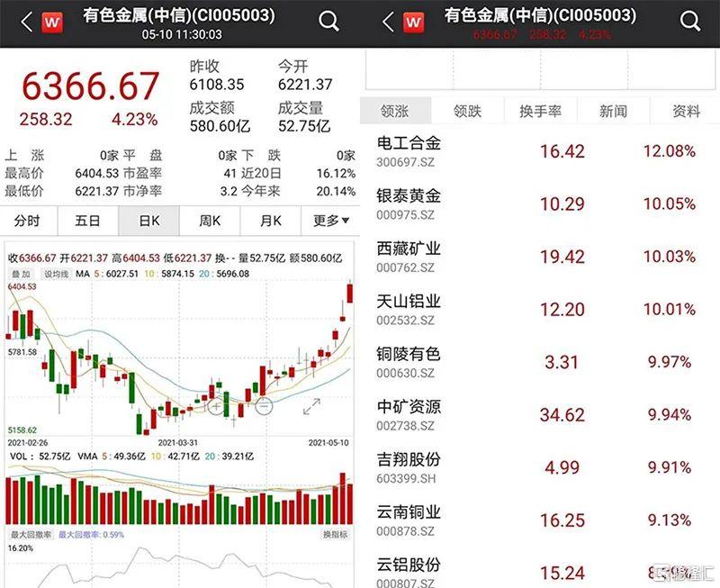Tap 银泰黄金 price 10.29
Viewport: 720px width, 588px height.
coord(562,204)
